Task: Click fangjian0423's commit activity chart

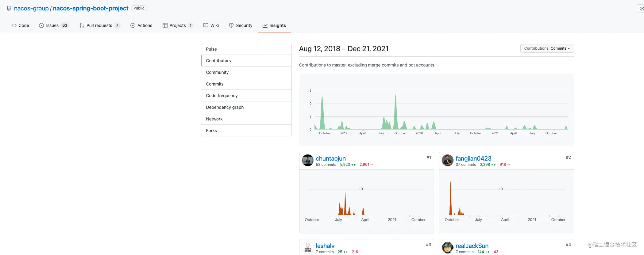Action: point(507,201)
